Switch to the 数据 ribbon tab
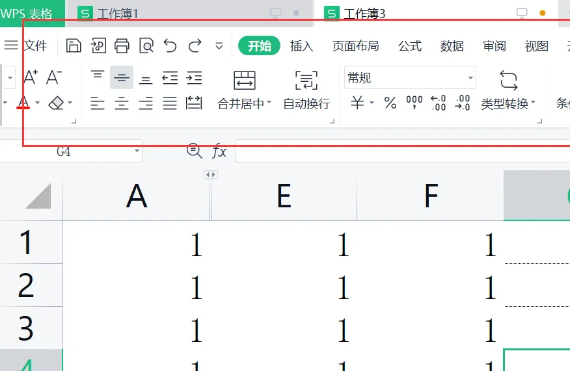This screenshot has height=371, width=570. (x=452, y=46)
